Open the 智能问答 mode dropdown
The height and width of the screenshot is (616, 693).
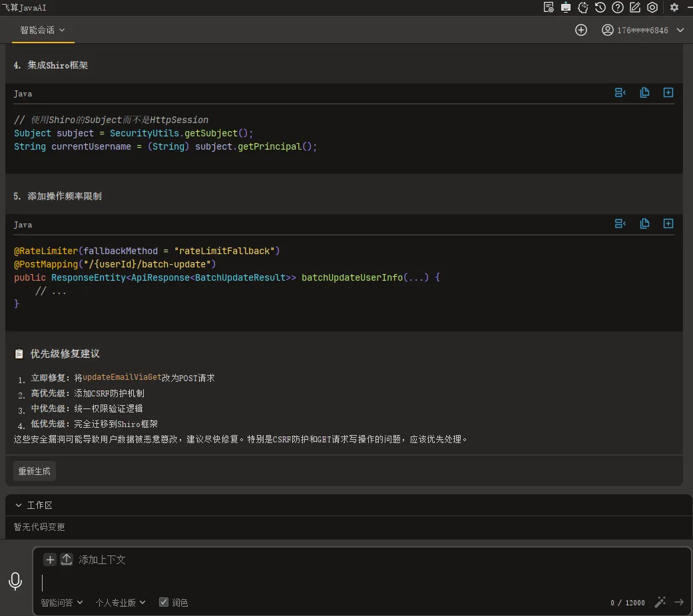pyautogui.click(x=61, y=603)
